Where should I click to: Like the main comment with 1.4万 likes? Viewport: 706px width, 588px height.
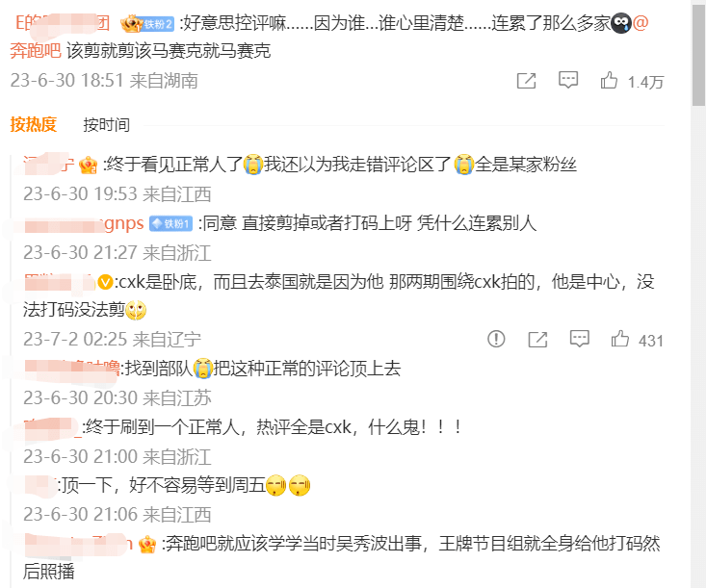click(x=609, y=81)
